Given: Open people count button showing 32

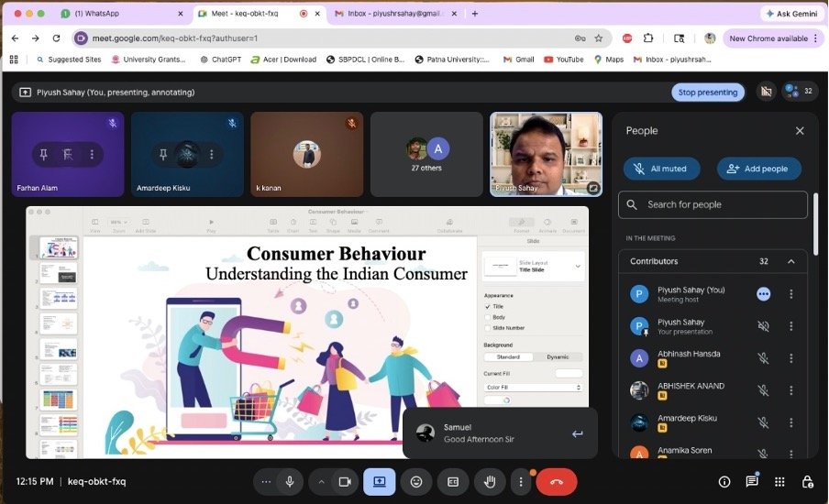Looking at the screenshot, I should [x=800, y=92].
